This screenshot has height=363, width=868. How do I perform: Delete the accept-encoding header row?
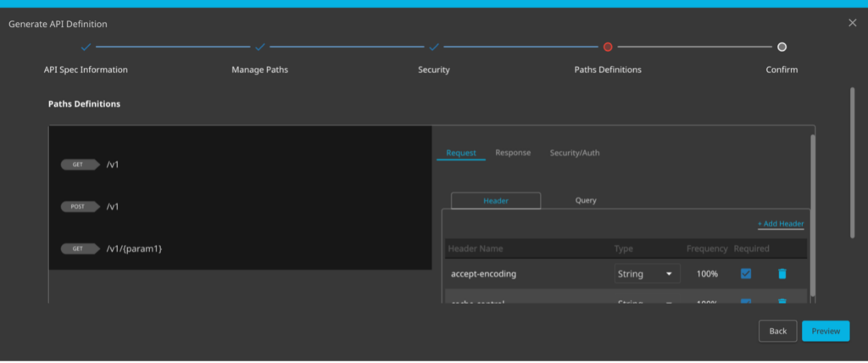coord(782,274)
